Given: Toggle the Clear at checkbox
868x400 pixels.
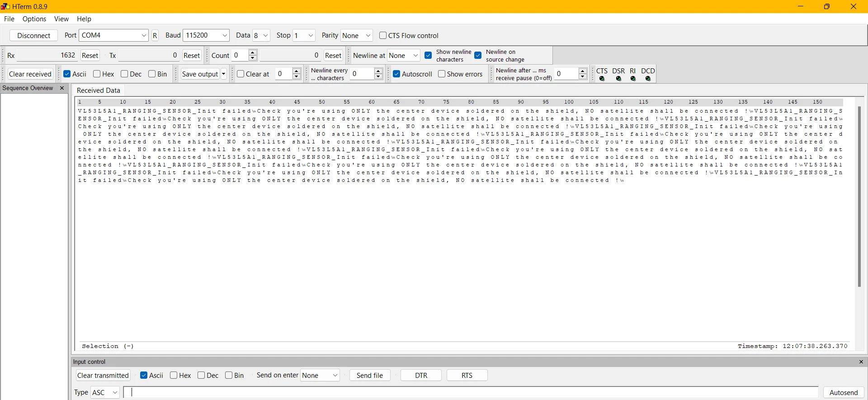Looking at the screenshot, I should tap(241, 74).
